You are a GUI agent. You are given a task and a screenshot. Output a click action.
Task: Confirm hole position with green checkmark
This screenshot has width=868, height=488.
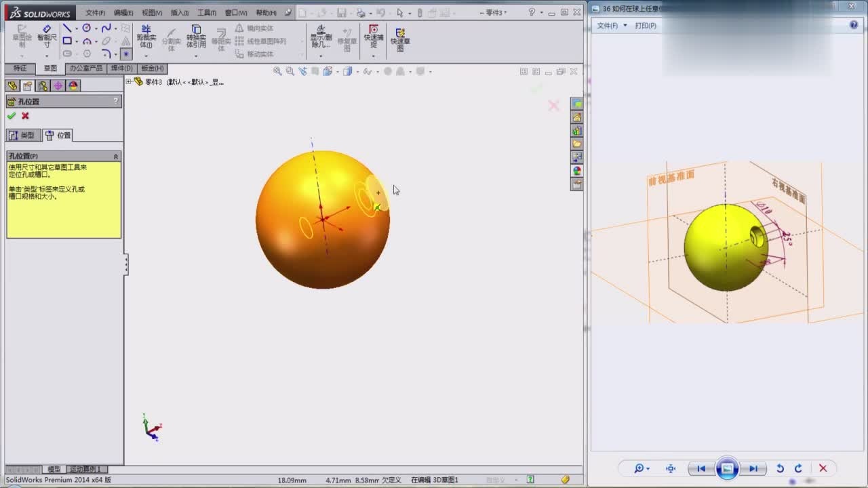point(12,116)
